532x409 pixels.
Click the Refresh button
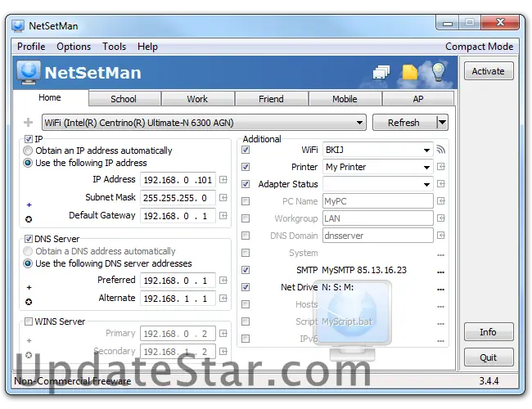[x=404, y=123]
